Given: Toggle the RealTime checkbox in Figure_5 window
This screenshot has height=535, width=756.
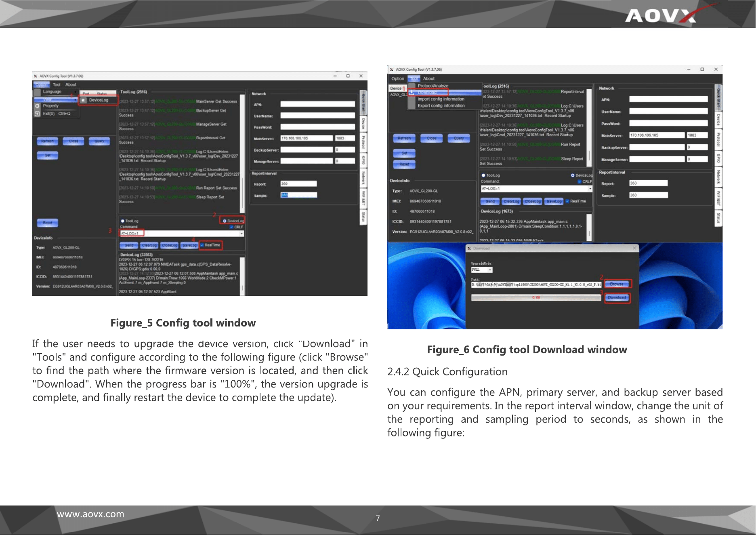Looking at the screenshot, I should click(x=202, y=245).
